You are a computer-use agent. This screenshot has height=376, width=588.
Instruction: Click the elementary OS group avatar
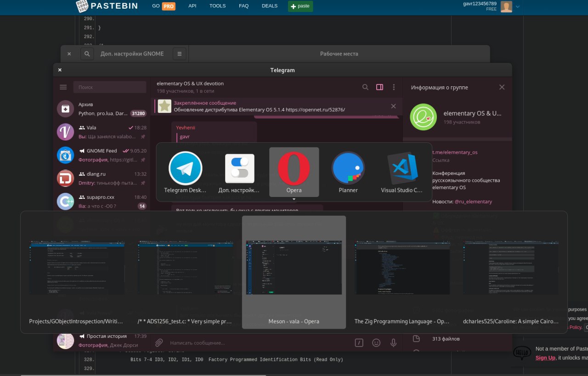coord(423,118)
